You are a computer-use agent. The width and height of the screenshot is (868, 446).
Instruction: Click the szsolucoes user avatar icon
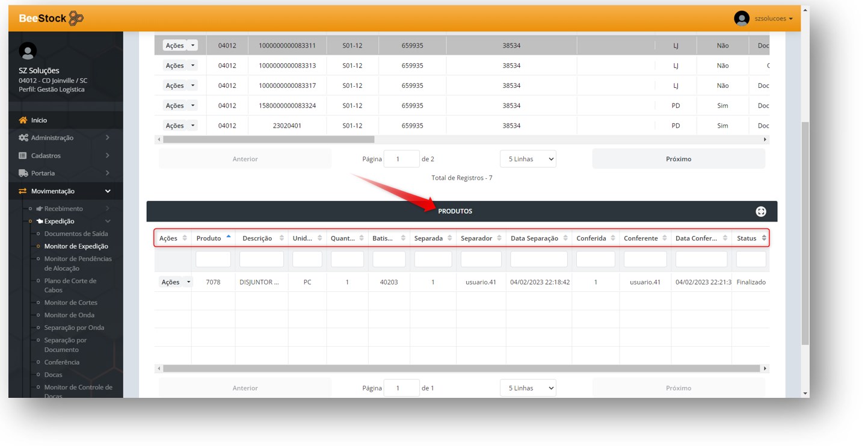tap(741, 19)
